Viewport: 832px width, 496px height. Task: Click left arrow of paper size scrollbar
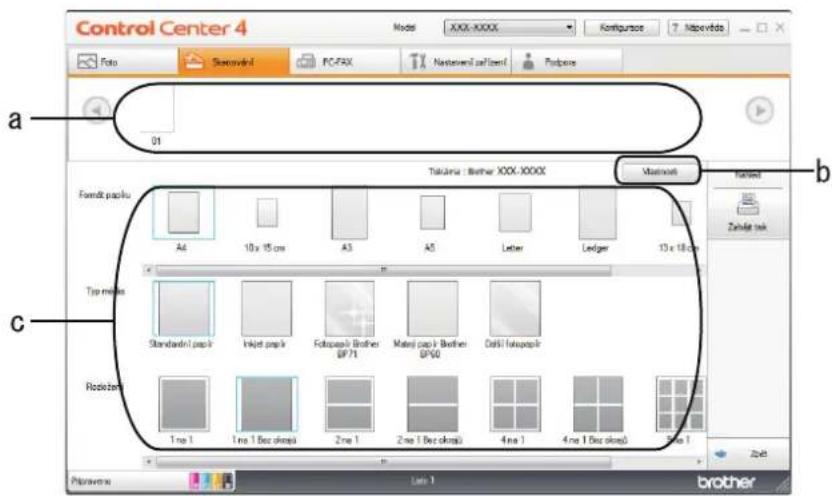[149, 270]
